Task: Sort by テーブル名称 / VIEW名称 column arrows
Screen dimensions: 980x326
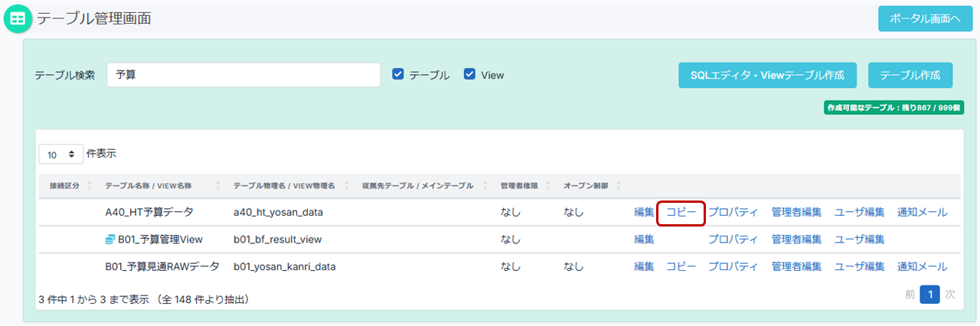Action: 217,186
